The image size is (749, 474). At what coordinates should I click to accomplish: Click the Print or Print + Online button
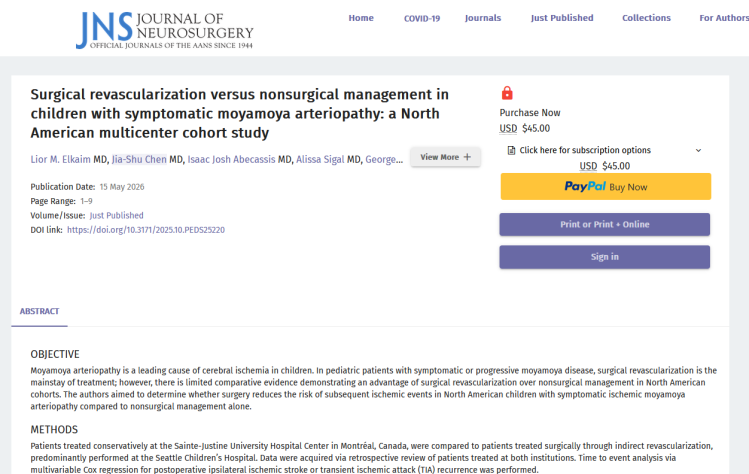[x=605, y=225]
